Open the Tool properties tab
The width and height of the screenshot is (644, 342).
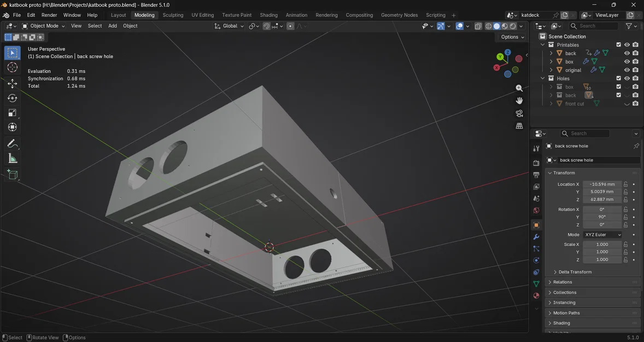[536, 148]
